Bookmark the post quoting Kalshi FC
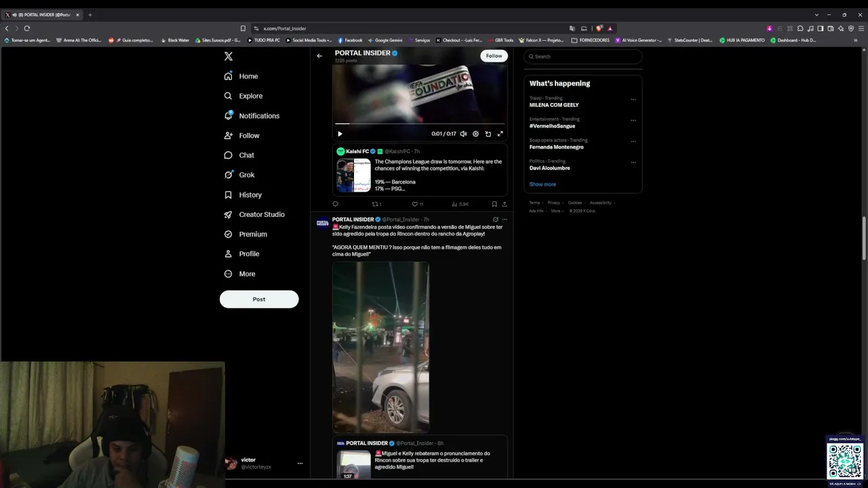 (494, 204)
